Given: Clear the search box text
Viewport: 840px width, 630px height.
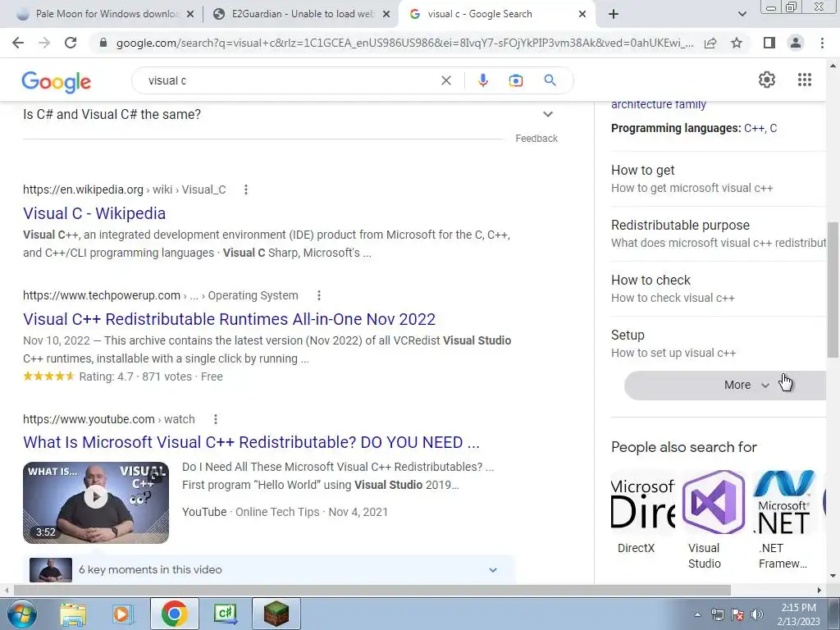Looking at the screenshot, I should click(445, 80).
